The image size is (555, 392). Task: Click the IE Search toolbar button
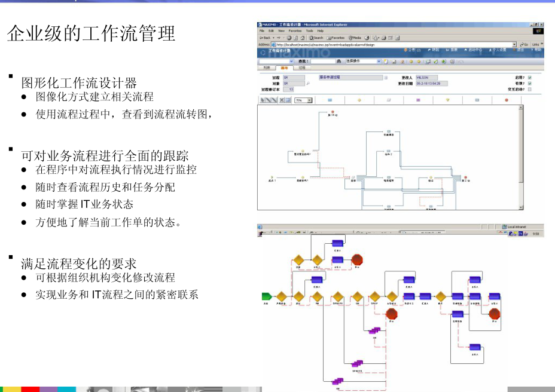click(x=316, y=37)
